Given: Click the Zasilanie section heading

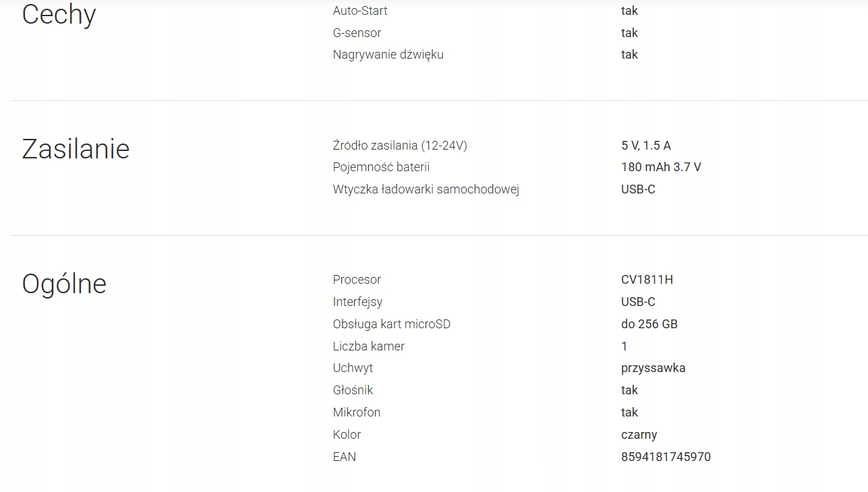Looking at the screenshot, I should (x=76, y=149).
